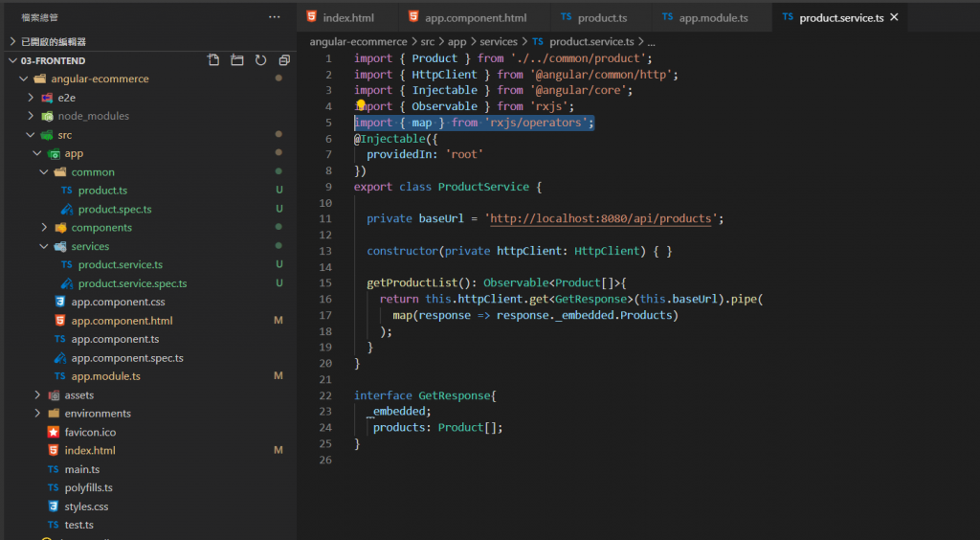Switch to the app.component.html tab

[x=475, y=17]
